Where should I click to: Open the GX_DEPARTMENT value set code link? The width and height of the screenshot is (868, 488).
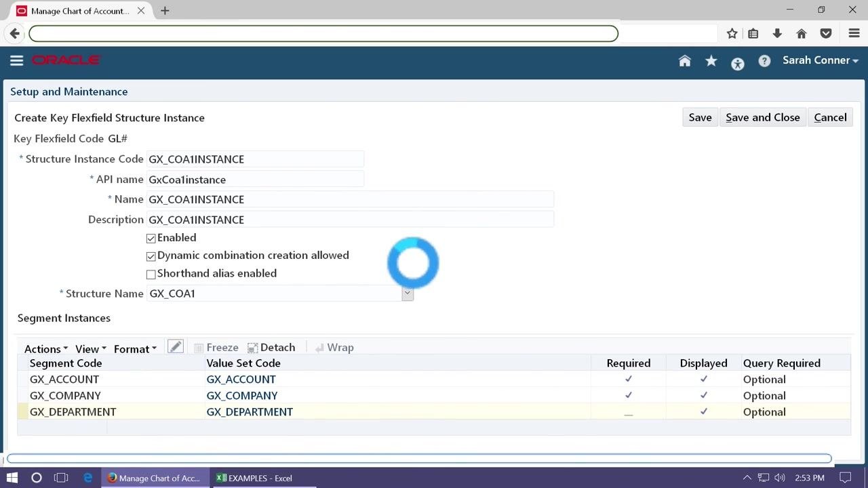click(x=250, y=412)
